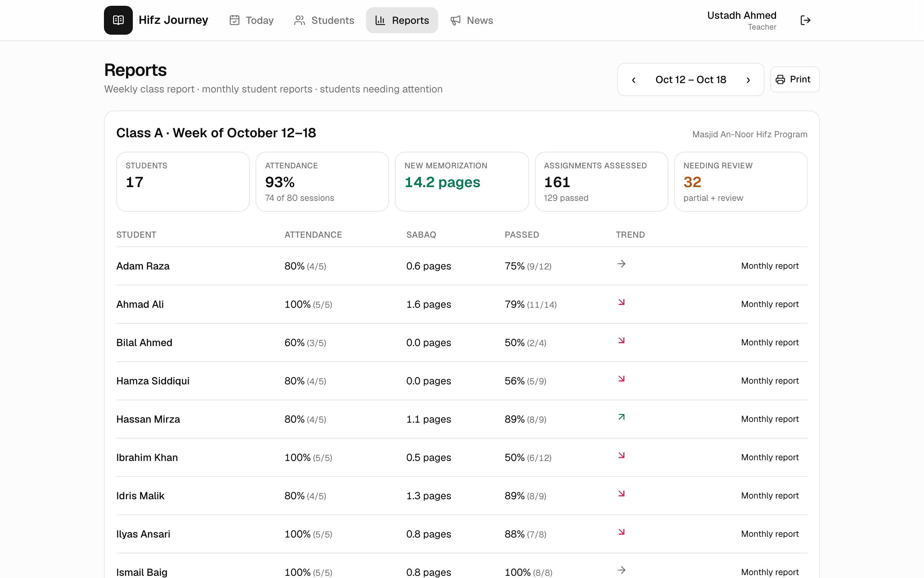Screen dimensions: 924x578
Task: Click the Hifz Journey book logo icon
Action: click(x=118, y=20)
